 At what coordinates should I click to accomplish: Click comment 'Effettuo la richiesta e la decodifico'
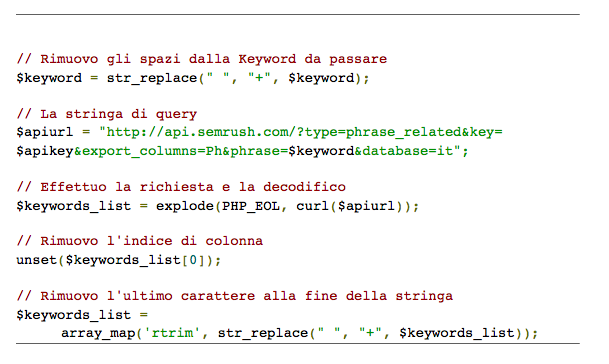pyautogui.click(x=181, y=187)
